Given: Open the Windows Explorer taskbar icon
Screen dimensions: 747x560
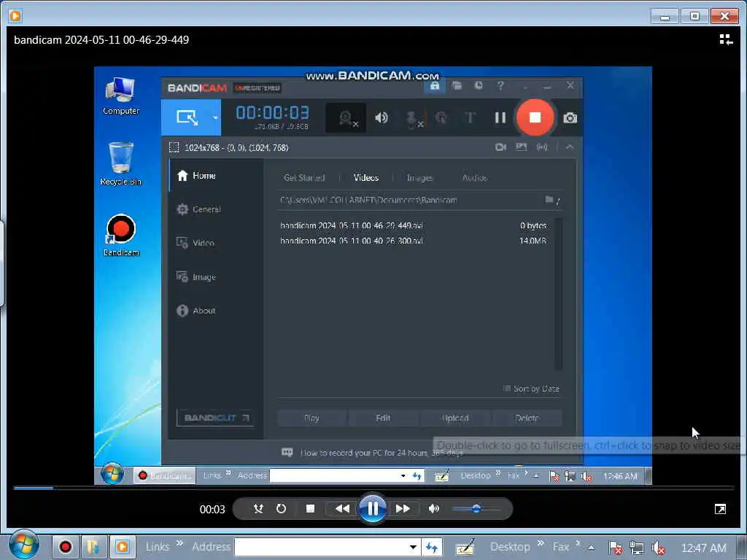Looking at the screenshot, I should (x=94, y=547).
